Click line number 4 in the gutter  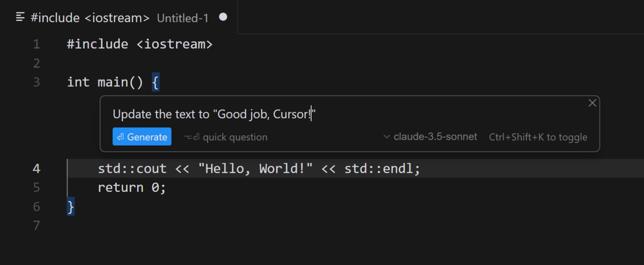pyautogui.click(x=36, y=169)
